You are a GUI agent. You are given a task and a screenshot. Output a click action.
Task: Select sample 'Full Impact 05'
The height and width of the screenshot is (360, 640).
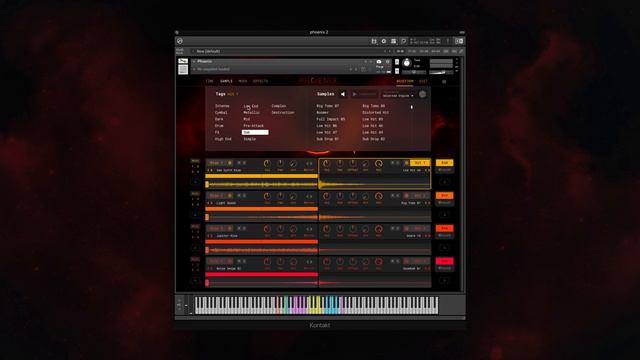331,119
